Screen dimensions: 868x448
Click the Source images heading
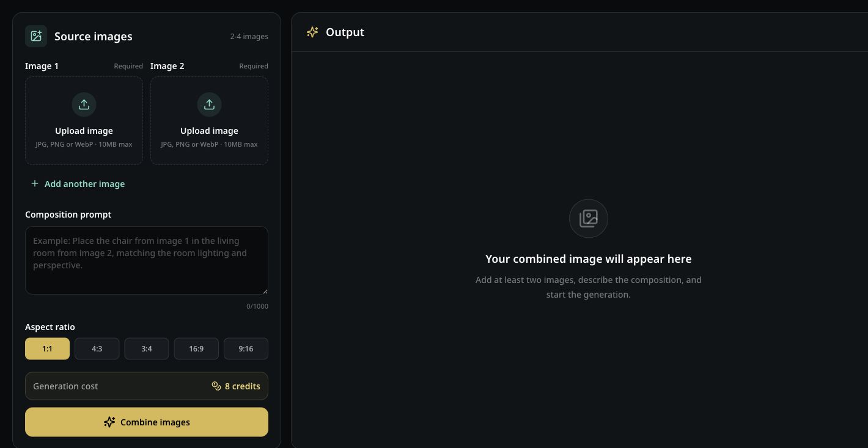(x=94, y=36)
